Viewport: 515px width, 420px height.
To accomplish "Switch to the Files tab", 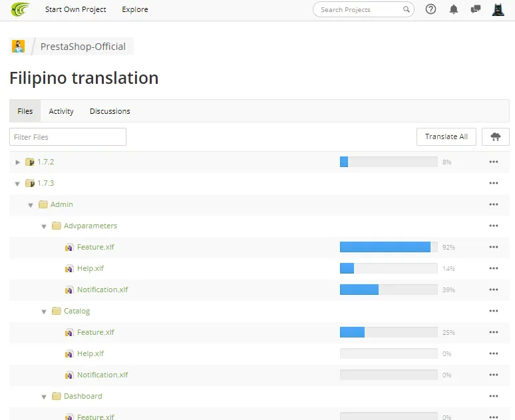I will coord(25,111).
